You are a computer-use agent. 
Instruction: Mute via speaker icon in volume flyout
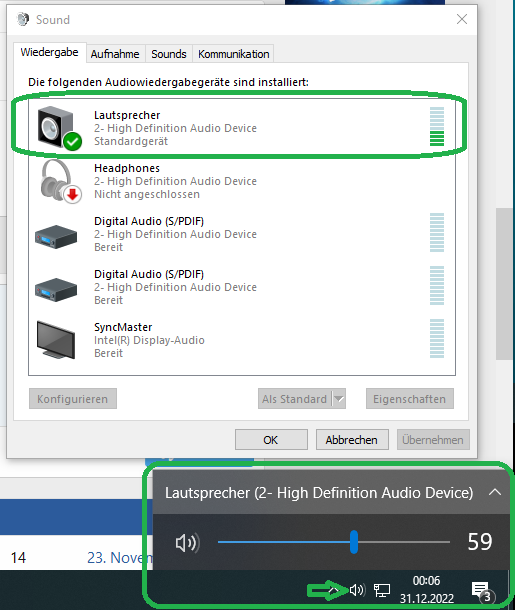click(x=187, y=542)
